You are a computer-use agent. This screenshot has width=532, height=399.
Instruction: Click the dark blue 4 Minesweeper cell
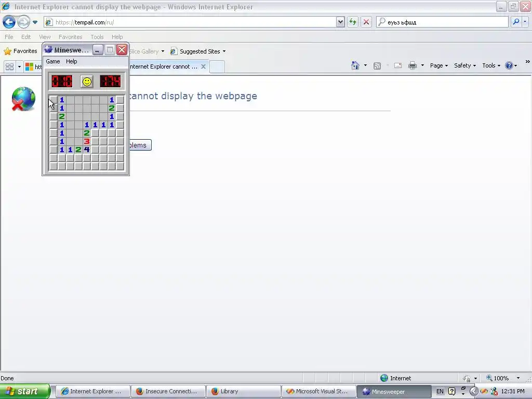coord(87,150)
